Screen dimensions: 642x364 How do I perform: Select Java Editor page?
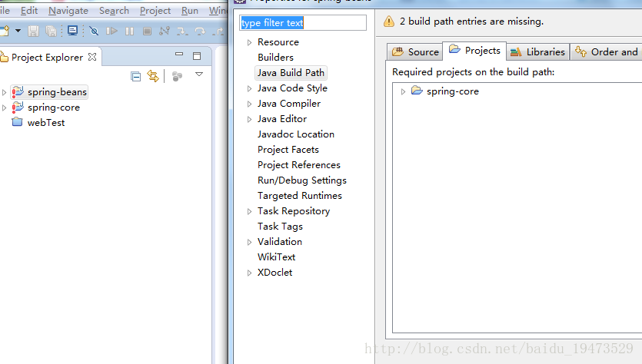(282, 119)
